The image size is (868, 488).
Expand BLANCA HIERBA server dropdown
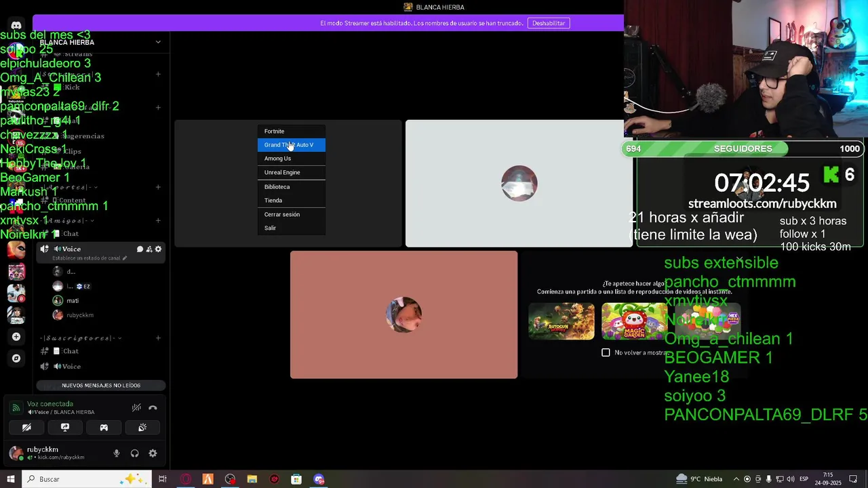click(x=158, y=42)
